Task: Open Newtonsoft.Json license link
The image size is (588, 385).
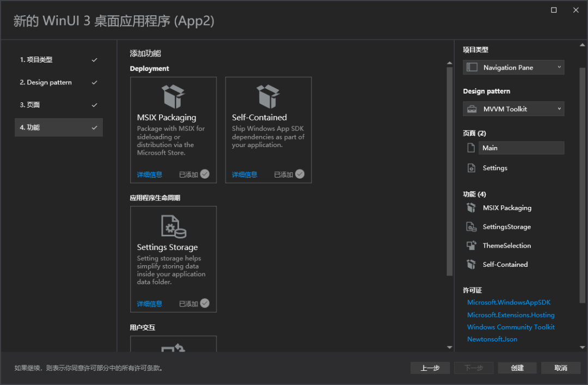Action: pyautogui.click(x=492, y=339)
